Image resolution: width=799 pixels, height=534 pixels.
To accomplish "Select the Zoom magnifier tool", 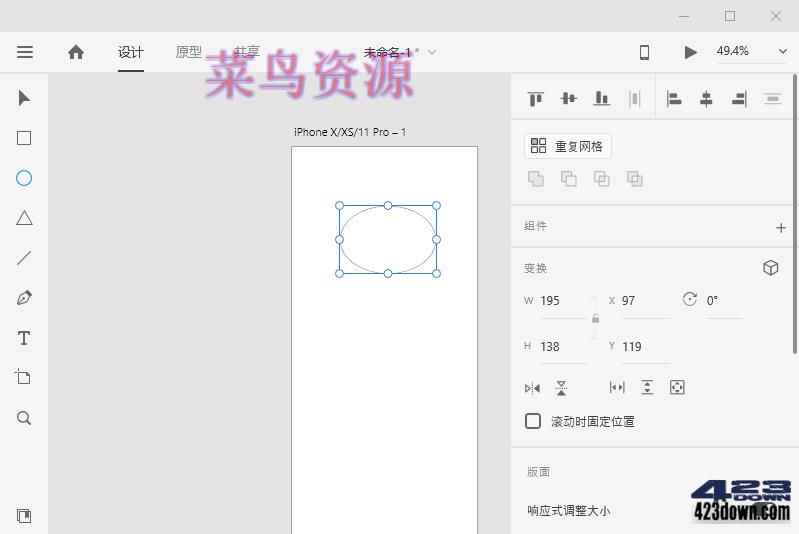I will (24, 418).
